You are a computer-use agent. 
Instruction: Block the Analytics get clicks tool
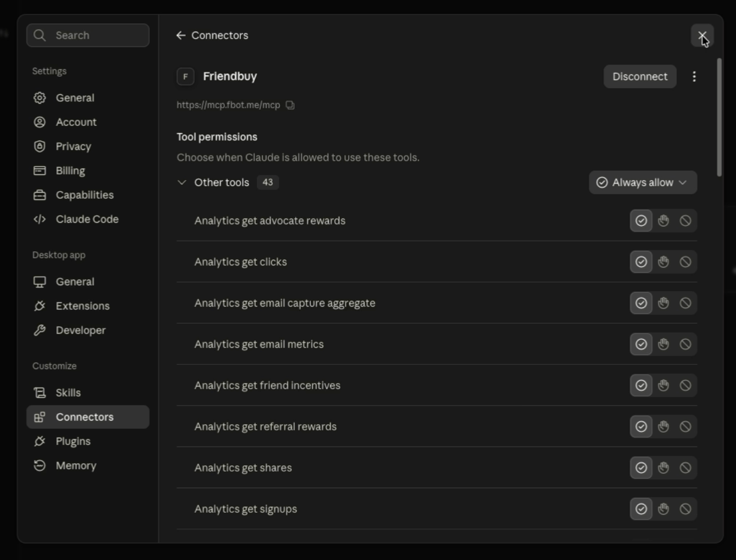686,262
